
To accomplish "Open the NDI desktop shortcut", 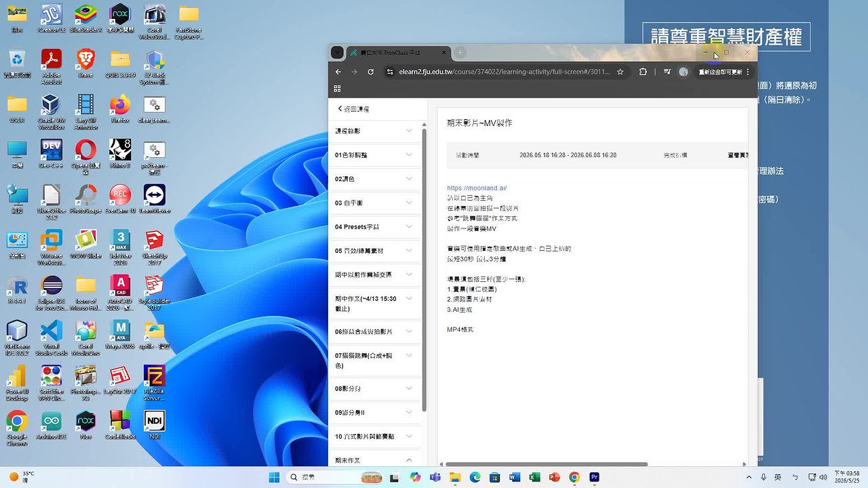I will pos(155,426).
